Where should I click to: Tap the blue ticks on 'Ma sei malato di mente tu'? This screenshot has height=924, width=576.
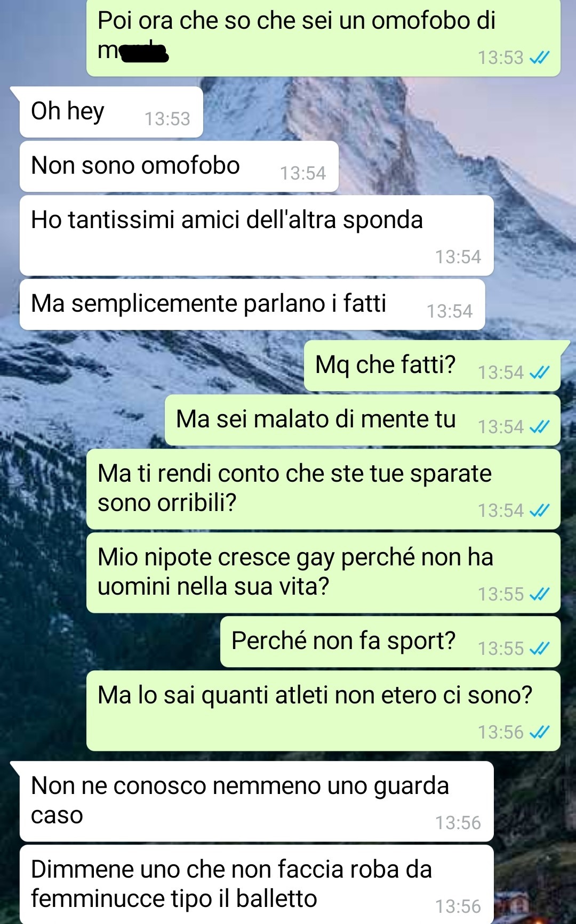click(x=539, y=426)
